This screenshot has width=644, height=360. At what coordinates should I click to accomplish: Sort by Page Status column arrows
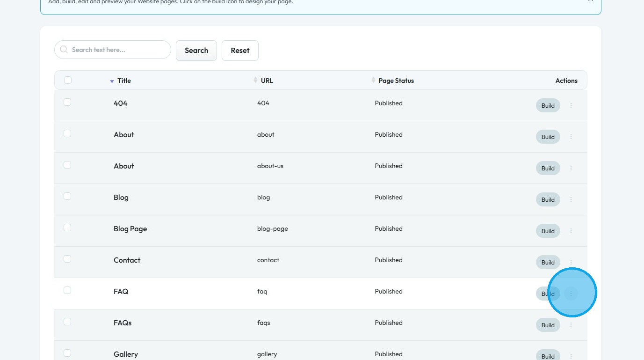point(373,80)
